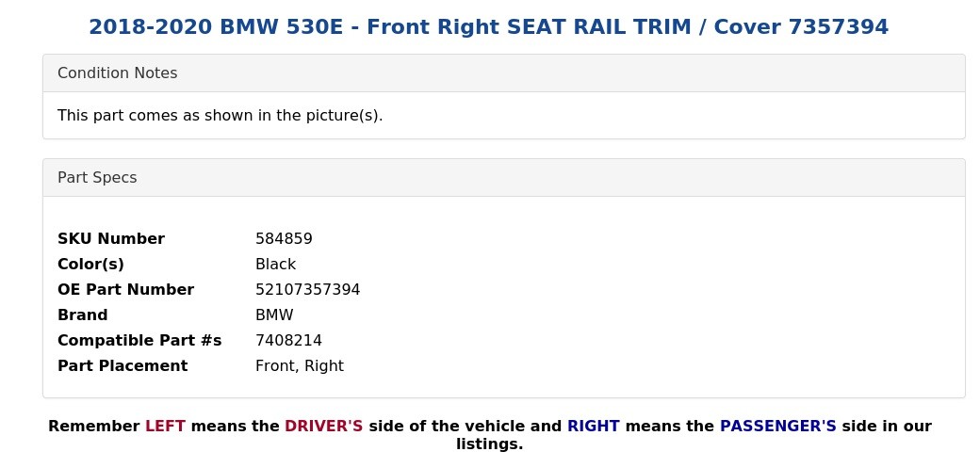This screenshot has width=980, height=468.
Task: Click the Part Placement label
Action: 122,366
